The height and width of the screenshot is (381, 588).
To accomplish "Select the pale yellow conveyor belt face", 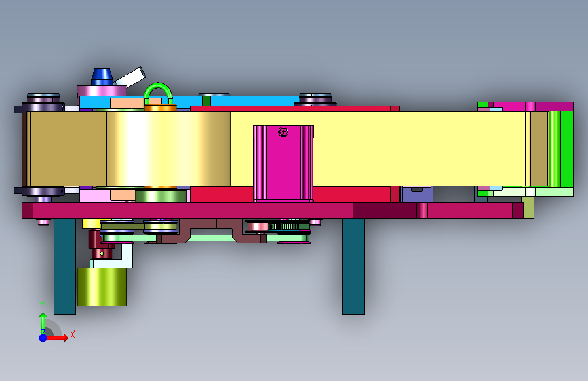I will [378, 148].
